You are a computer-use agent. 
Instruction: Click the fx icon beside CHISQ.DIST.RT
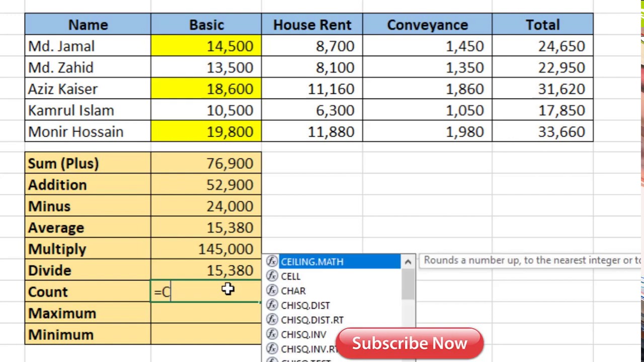point(272,320)
